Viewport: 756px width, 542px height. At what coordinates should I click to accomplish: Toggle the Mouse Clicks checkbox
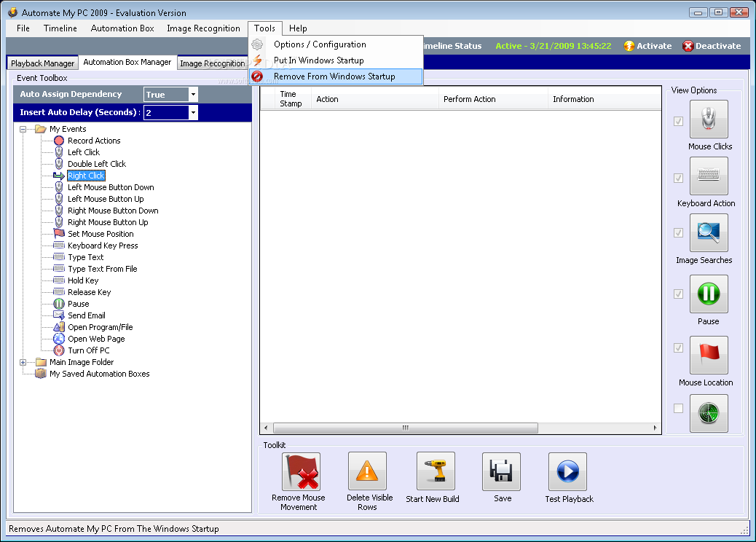pyautogui.click(x=678, y=121)
